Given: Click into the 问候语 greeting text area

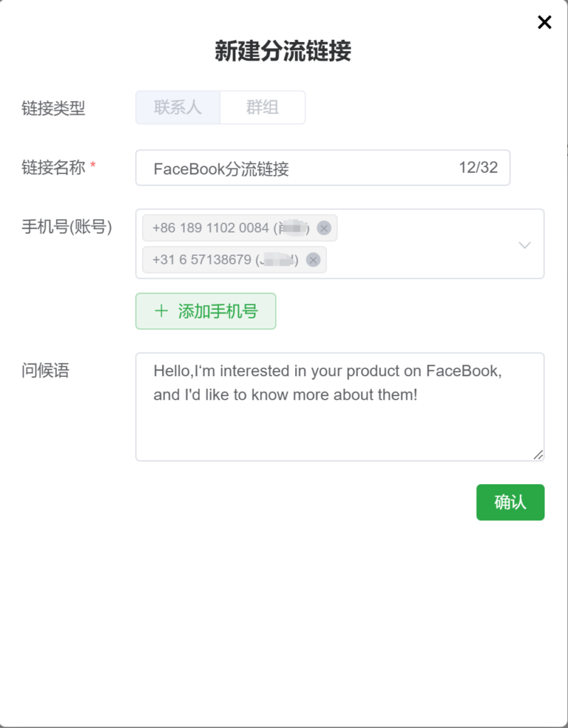Looking at the screenshot, I should pyautogui.click(x=340, y=427).
